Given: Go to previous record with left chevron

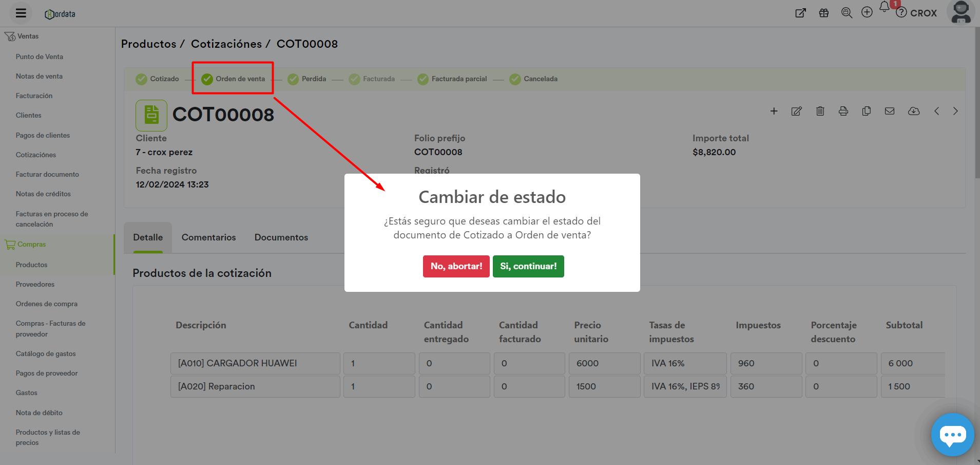Looking at the screenshot, I should (x=936, y=111).
